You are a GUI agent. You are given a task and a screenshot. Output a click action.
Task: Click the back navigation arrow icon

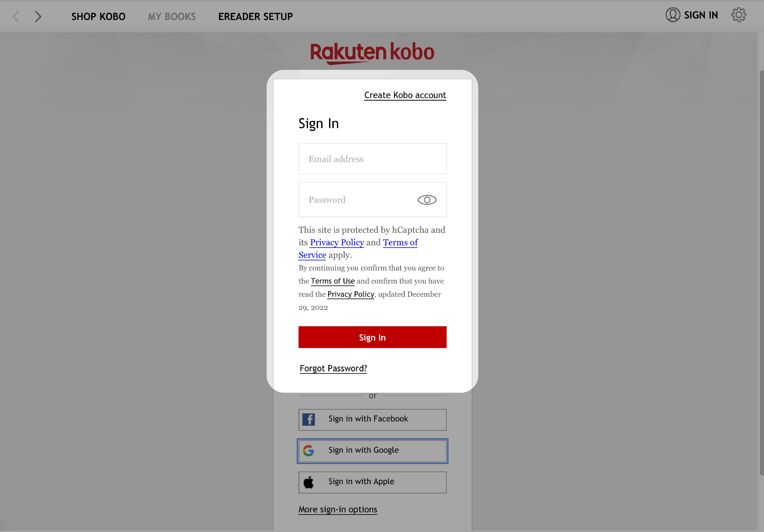pos(16,16)
